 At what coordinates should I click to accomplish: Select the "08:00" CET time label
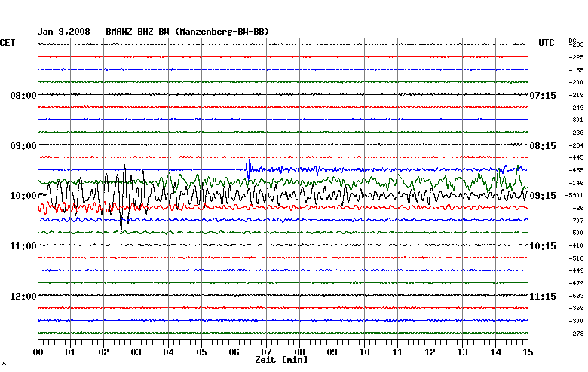tap(23, 96)
